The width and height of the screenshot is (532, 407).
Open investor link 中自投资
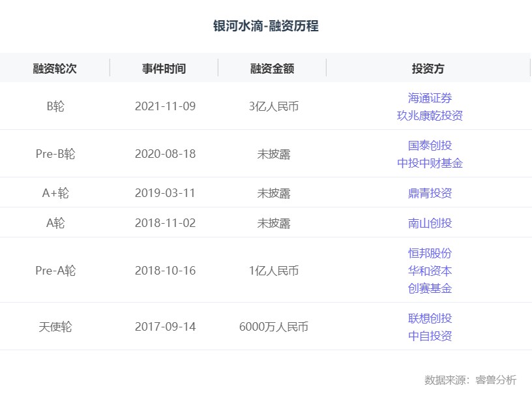[x=430, y=336]
